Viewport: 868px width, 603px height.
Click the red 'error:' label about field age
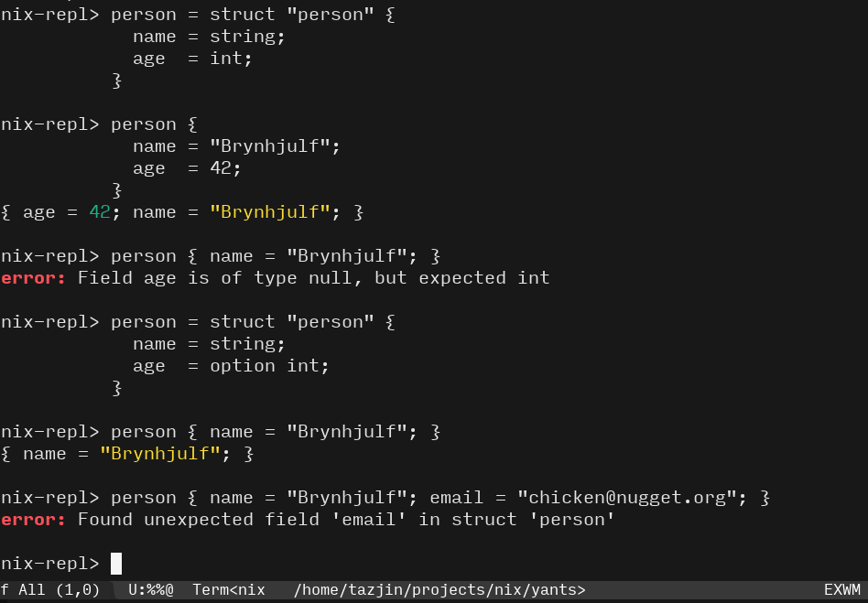(x=34, y=278)
